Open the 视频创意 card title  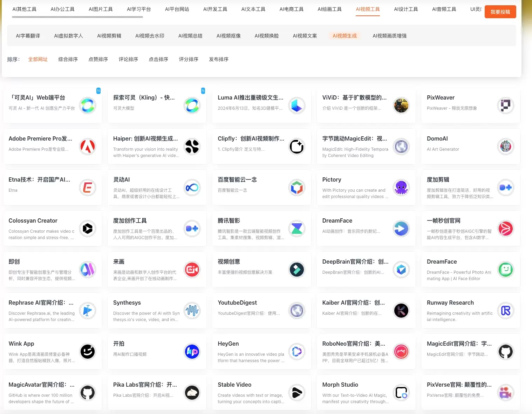pyautogui.click(x=229, y=262)
